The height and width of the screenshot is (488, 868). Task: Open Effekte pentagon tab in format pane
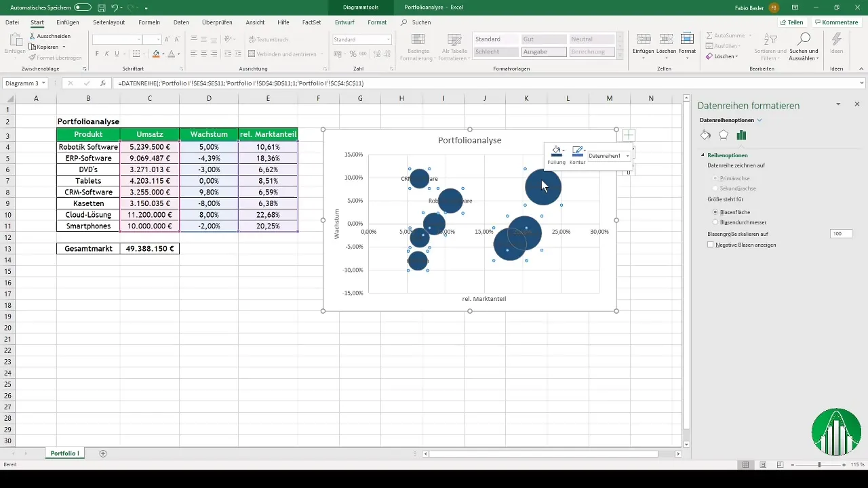pyautogui.click(x=724, y=135)
